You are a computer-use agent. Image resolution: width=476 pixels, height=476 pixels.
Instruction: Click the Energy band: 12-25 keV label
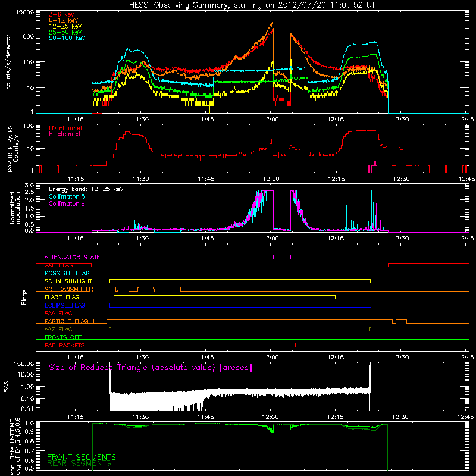coord(86,189)
